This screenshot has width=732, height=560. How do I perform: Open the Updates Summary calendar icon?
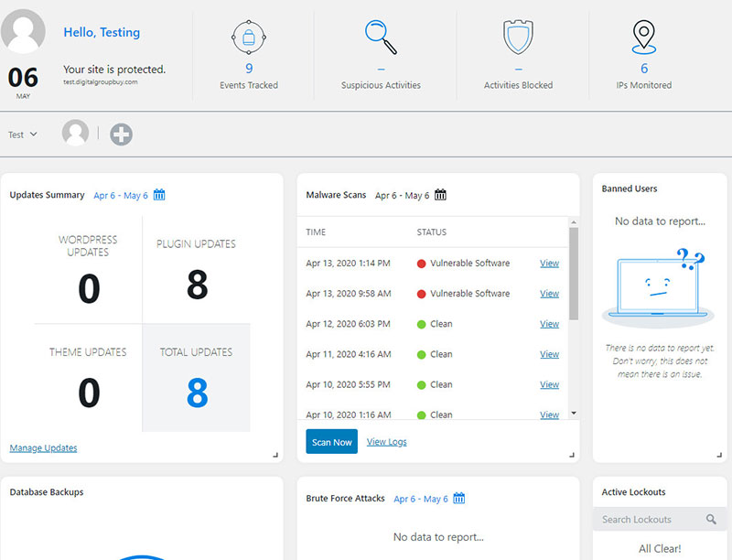tap(159, 195)
